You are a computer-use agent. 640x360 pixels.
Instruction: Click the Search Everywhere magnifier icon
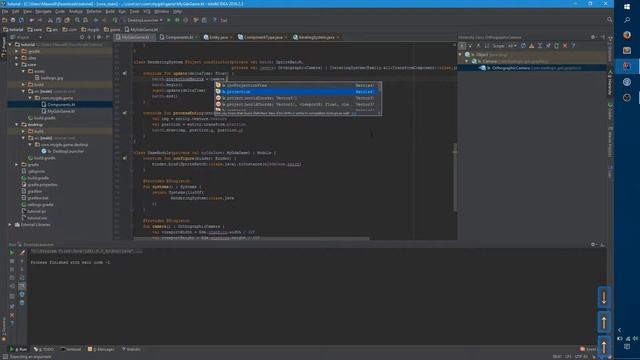[x=609, y=20]
